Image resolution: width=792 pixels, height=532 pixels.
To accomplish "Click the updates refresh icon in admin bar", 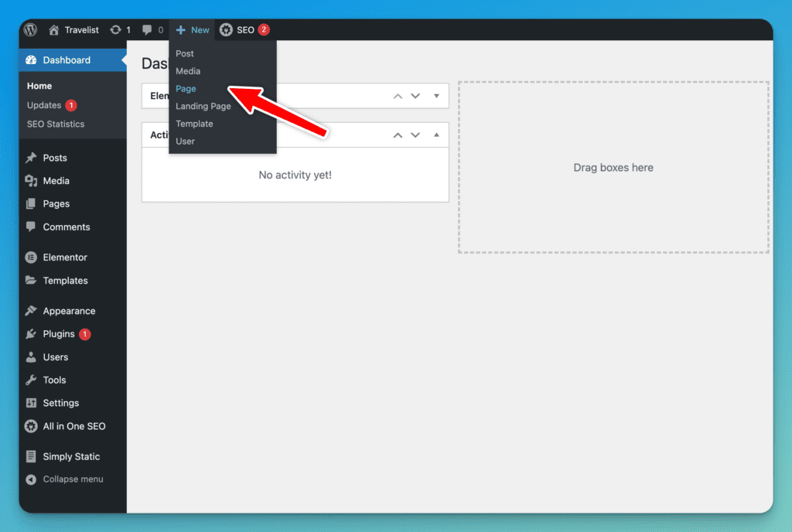I will pyautogui.click(x=116, y=30).
